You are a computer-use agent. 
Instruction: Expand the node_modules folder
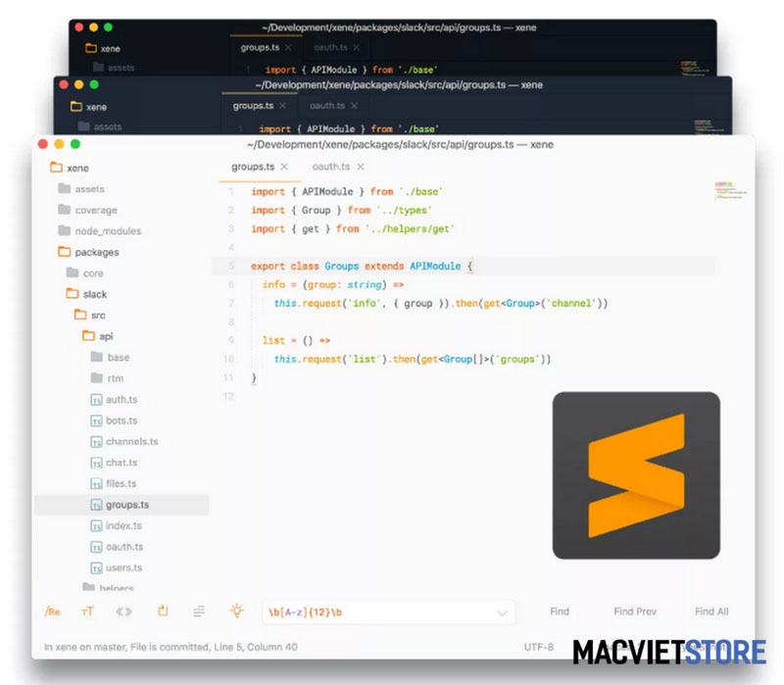pyautogui.click(x=100, y=230)
